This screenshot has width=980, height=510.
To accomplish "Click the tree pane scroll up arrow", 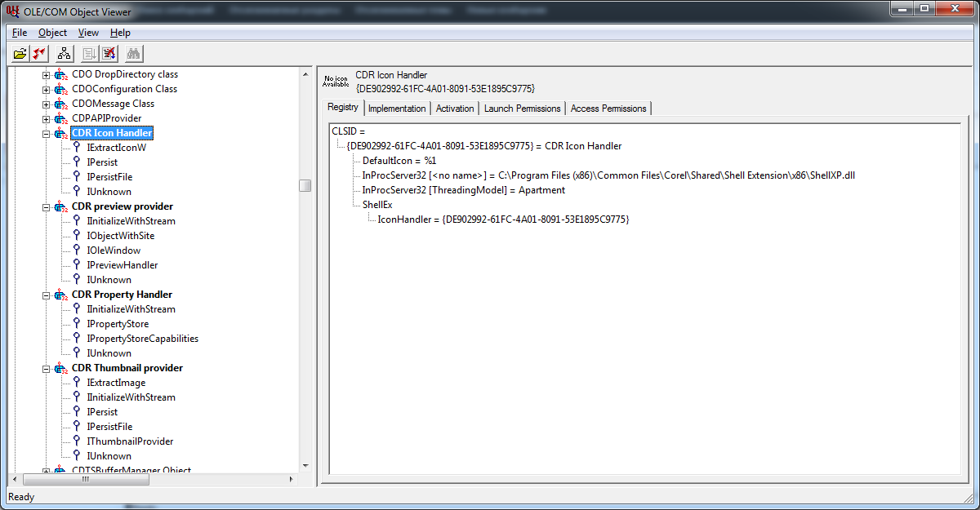I will pyautogui.click(x=305, y=73).
